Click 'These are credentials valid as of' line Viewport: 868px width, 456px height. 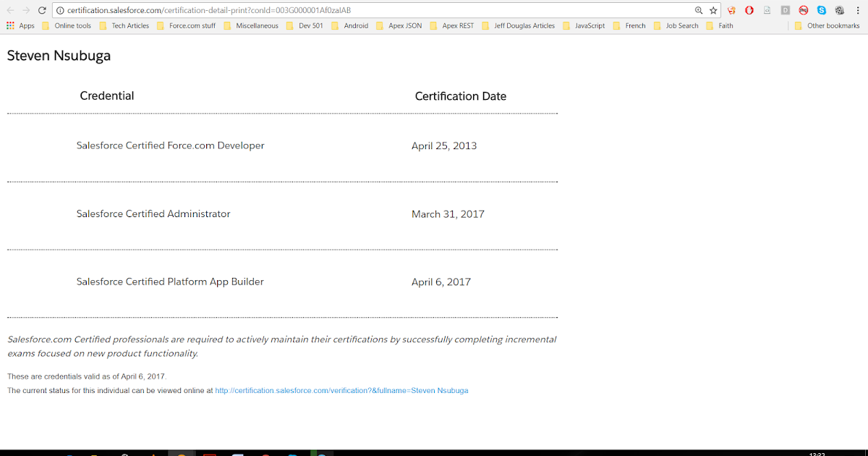(x=87, y=376)
